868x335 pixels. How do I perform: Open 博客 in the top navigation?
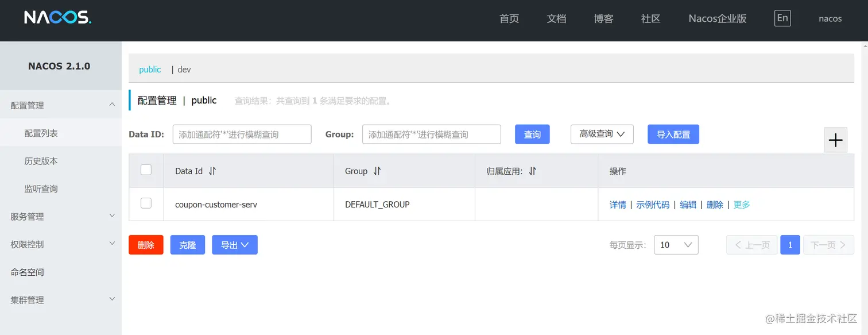(603, 18)
